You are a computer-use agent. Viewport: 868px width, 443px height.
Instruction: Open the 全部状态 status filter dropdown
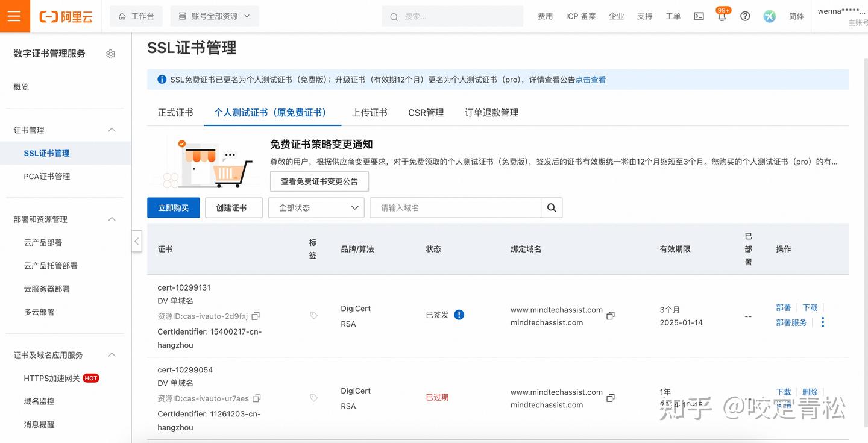click(316, 207)
